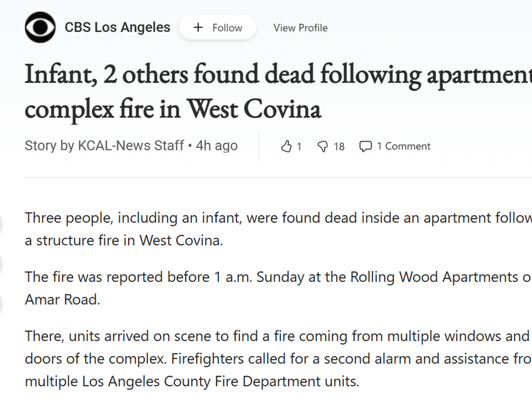Click the speech bubble comment icon
532x399 pixels.
(x=365, y=146)
